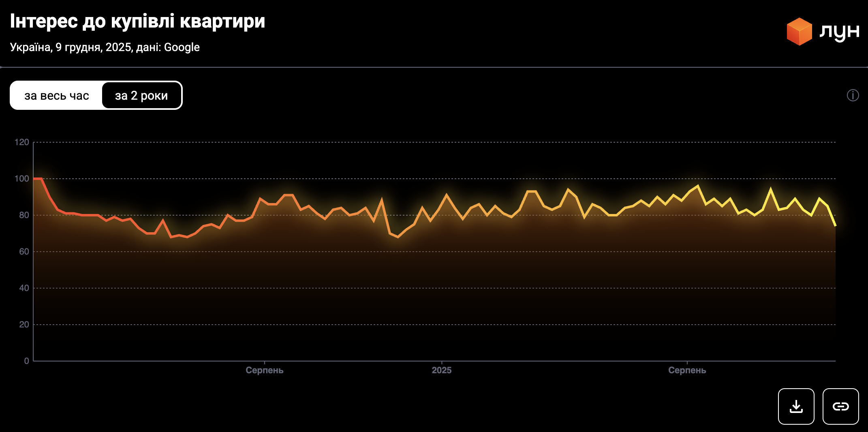Screen dimensions: 868x432
Task: Click the 100 value on the y-axis
Action: 22,179
